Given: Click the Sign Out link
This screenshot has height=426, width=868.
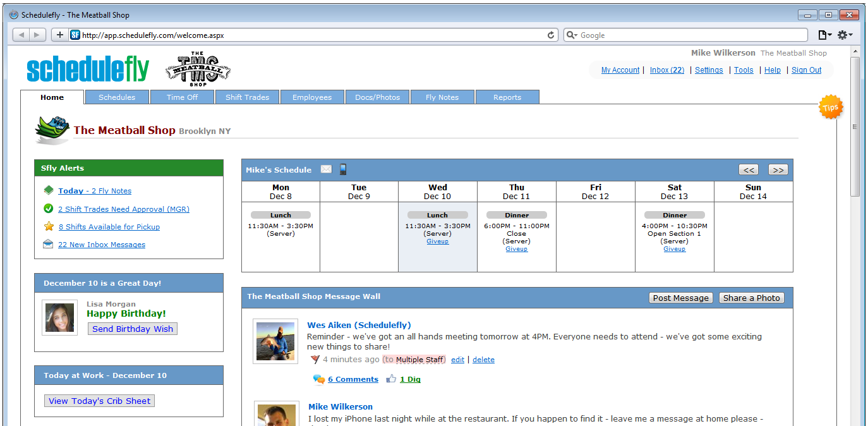Looking at the screenshot, I should 807,70.
